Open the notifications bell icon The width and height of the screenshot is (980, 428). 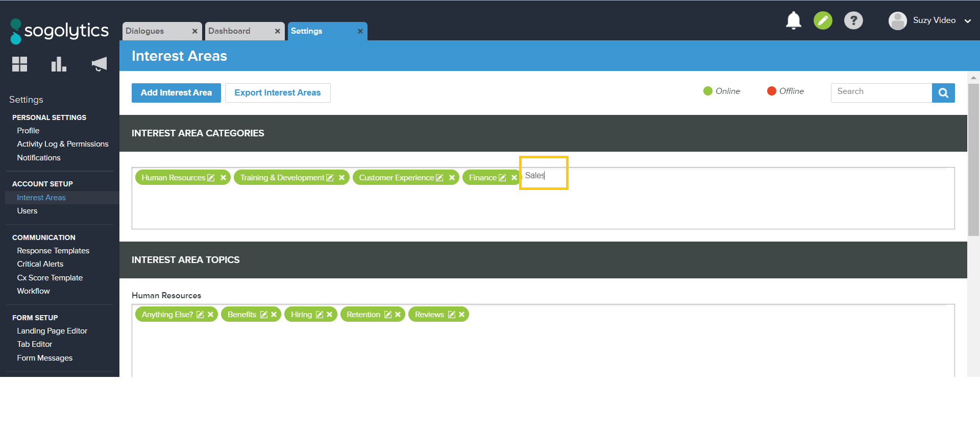pyautogui.click(x=793, y=20)
